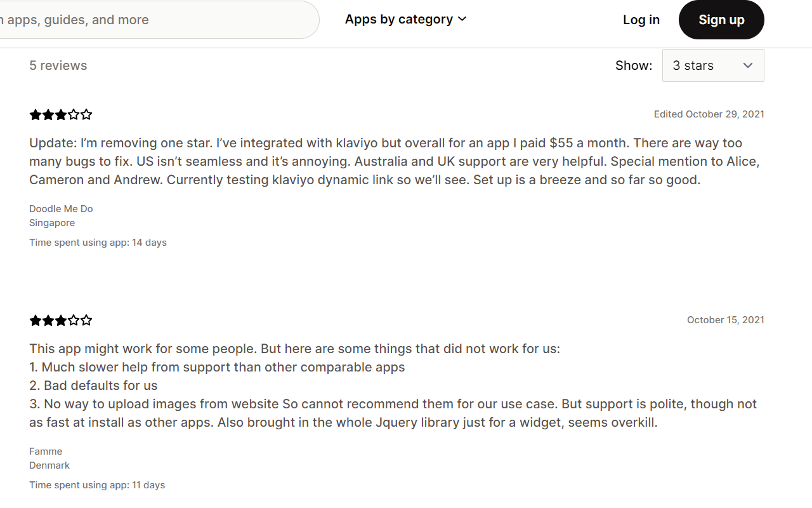Click the 5 reviews count label
This screenshot has height=508, width=812.
pyautogui.click(x=58, y=65)
